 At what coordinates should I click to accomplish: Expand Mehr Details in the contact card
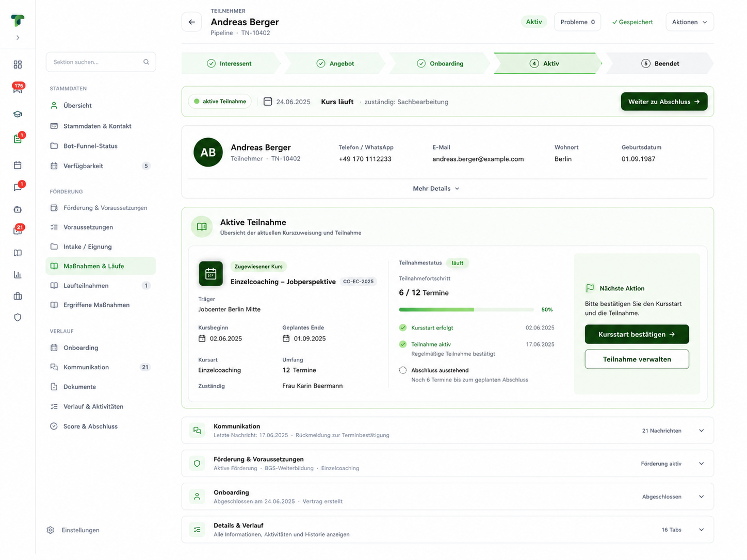pos(436,189)
